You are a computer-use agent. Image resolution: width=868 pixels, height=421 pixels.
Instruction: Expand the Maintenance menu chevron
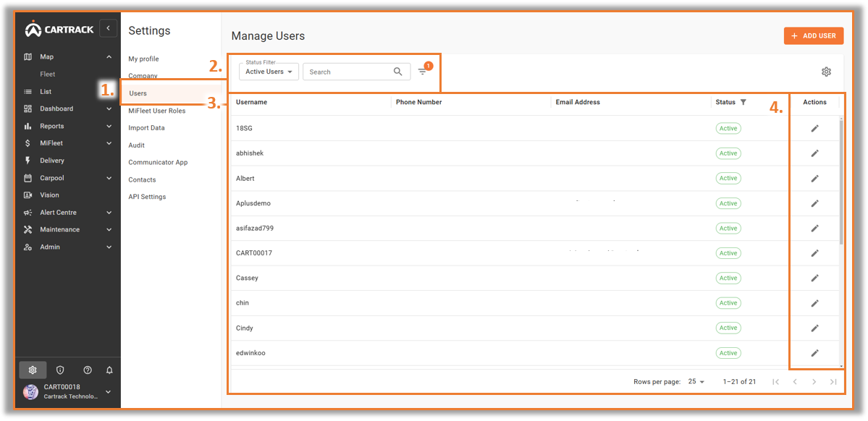(x=109, y=229)
